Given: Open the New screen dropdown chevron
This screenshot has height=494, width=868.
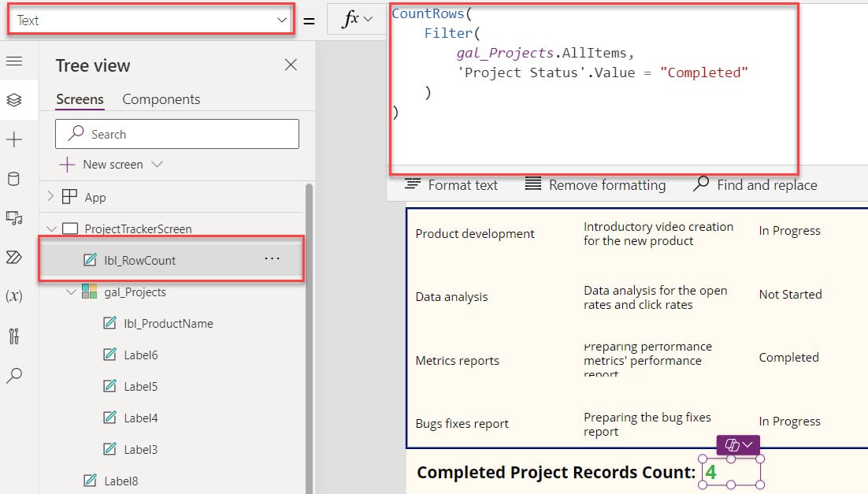Looking at the screenshot, I should (x=157, y=164).
